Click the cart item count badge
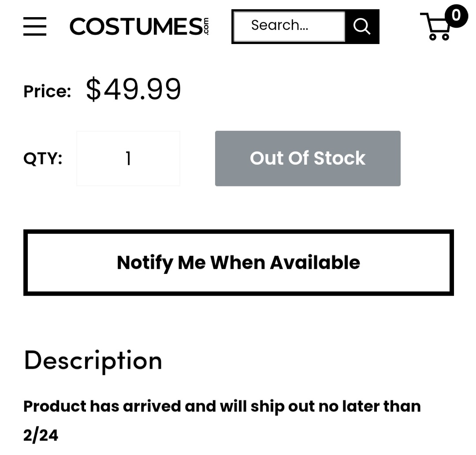 (456, 16)
